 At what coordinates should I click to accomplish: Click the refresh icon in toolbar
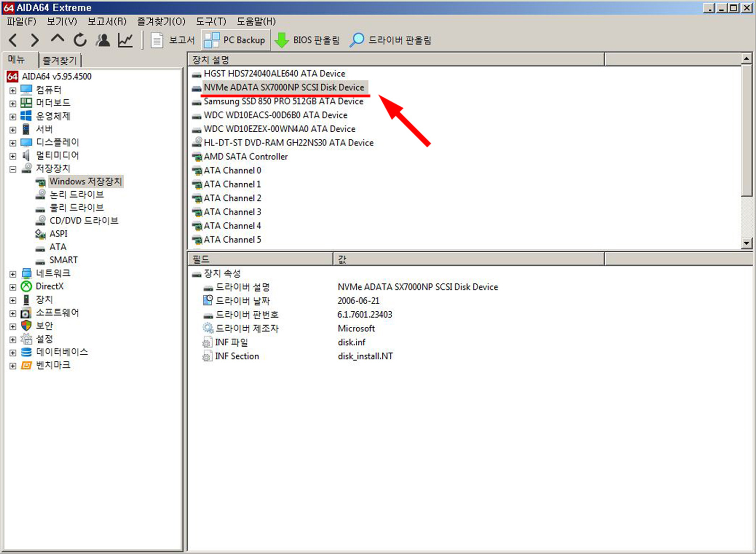click(80, 40)
